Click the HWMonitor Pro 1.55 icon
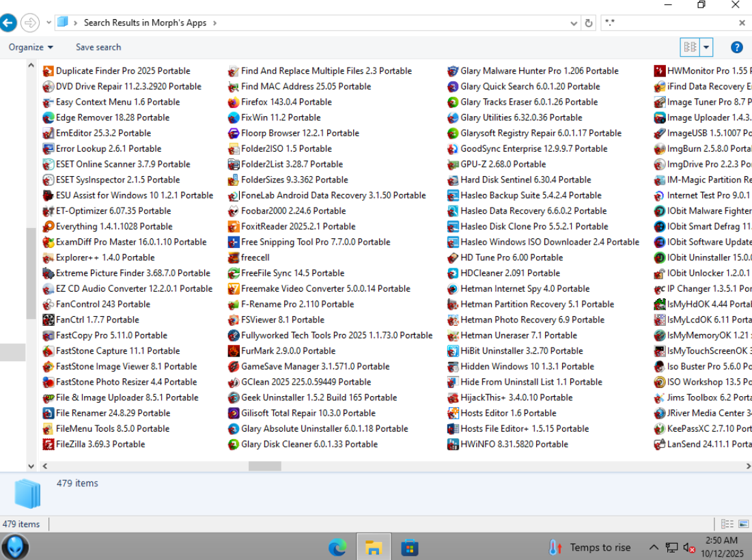Viewport: 752px width, 560px height. tap(659, 71)
